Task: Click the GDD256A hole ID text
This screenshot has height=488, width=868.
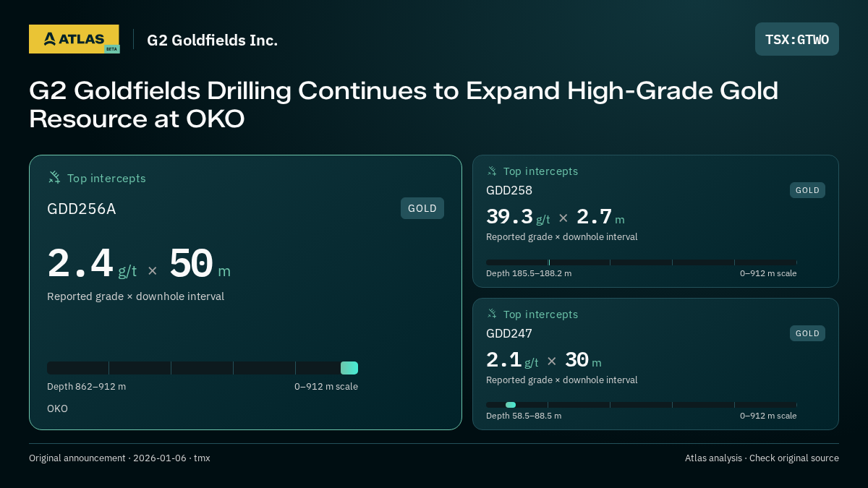Action: coord(81,209)
